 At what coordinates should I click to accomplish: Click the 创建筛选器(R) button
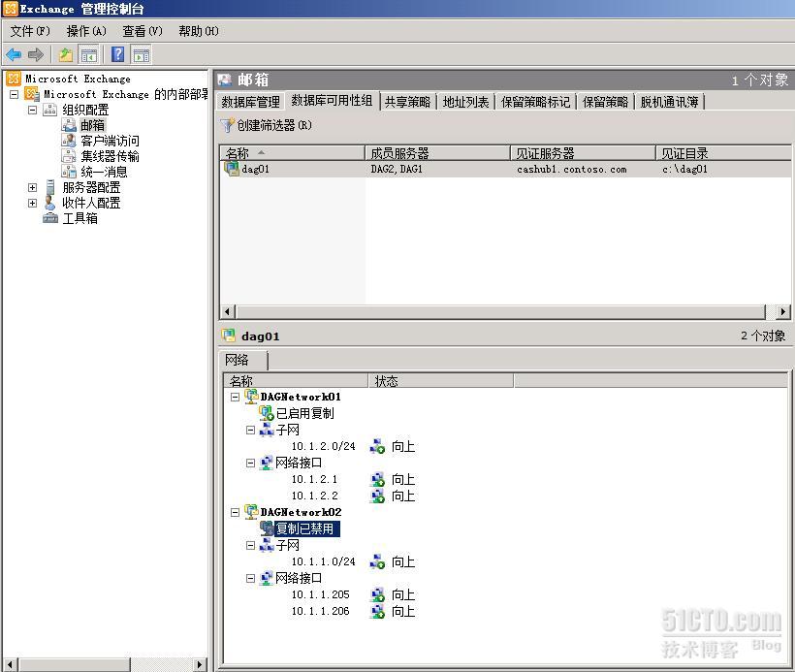267,125
